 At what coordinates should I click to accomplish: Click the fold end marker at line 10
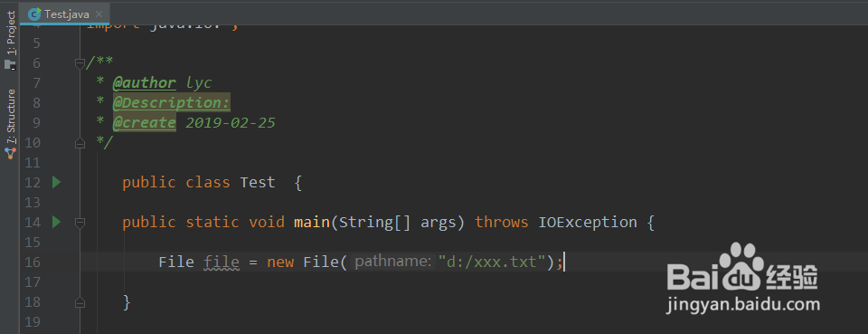[x=80, y=143]
